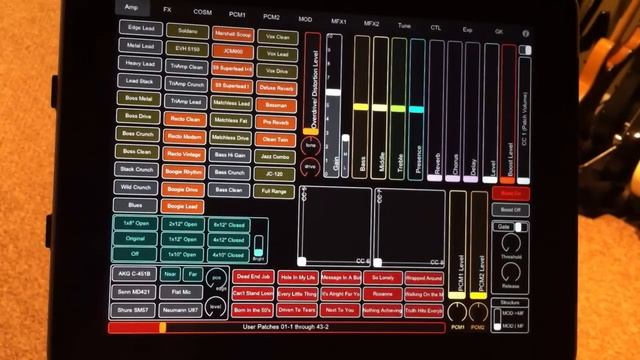
Task: Adjust the tone knob
Action: 311,146
